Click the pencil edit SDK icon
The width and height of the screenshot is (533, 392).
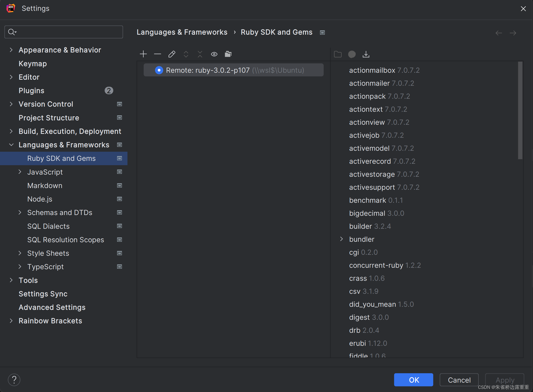pos(172,54)
